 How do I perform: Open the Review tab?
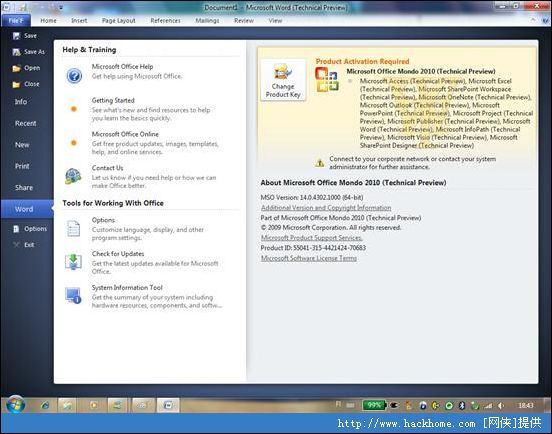tap(244, 20)
